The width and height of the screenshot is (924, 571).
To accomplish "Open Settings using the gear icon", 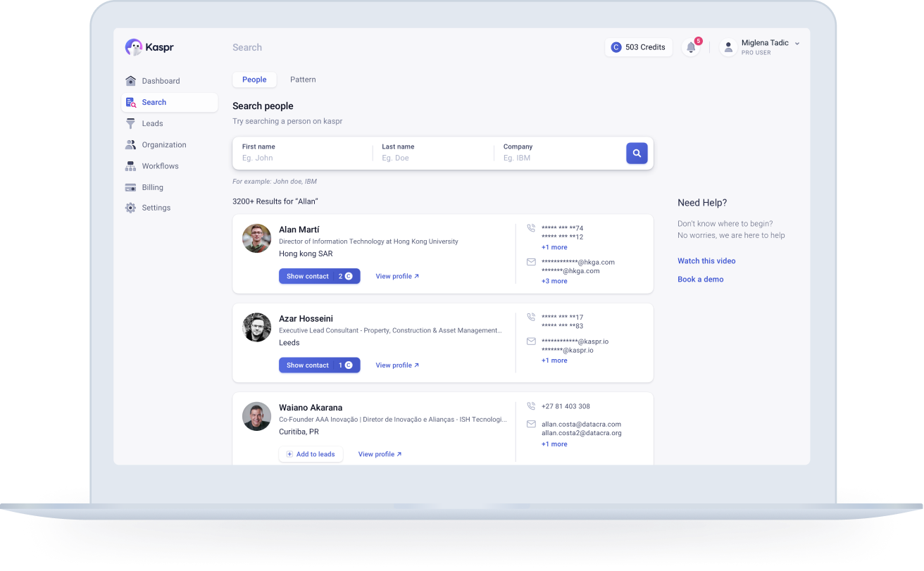I will pos(130,208).
